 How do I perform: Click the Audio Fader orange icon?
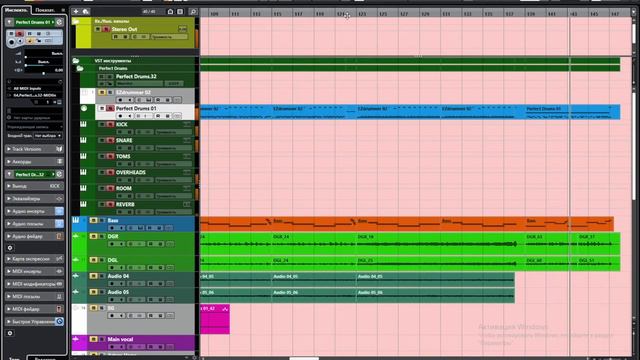pyautogui.click(x=59, y=236)
